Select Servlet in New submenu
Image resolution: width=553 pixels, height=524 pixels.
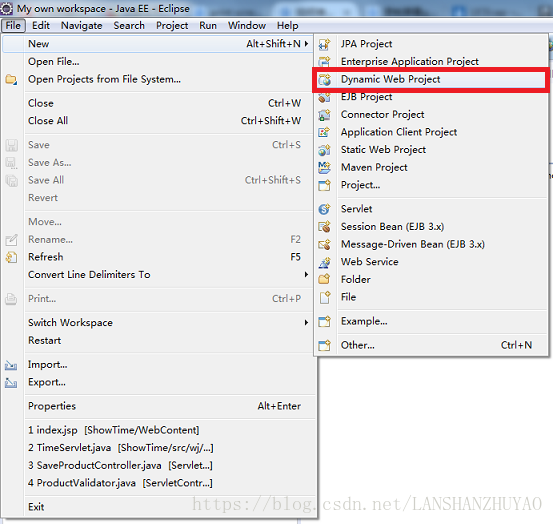pos(431,209)
